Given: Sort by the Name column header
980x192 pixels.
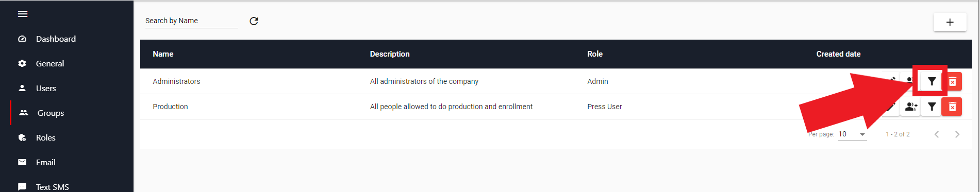Looking at the screenshot, I should [x=163, y=54].
